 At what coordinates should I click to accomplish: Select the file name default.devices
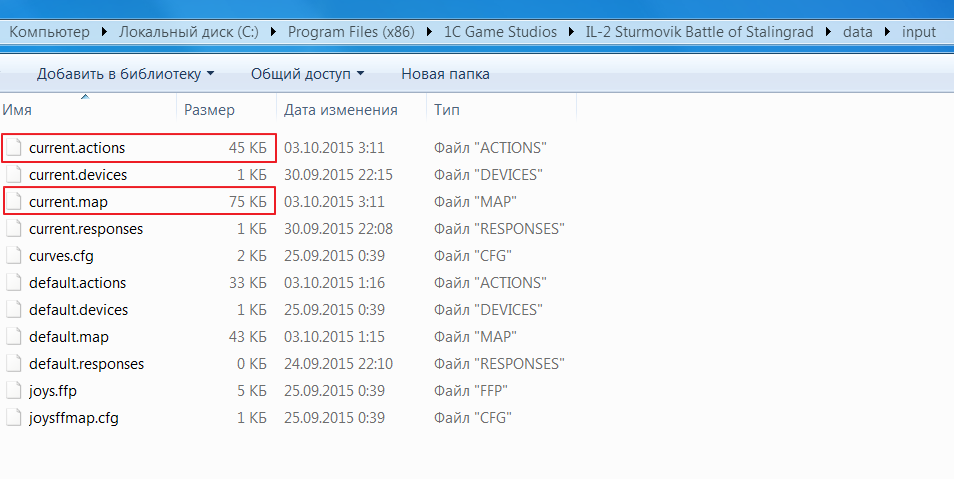(x=78, y=310)
